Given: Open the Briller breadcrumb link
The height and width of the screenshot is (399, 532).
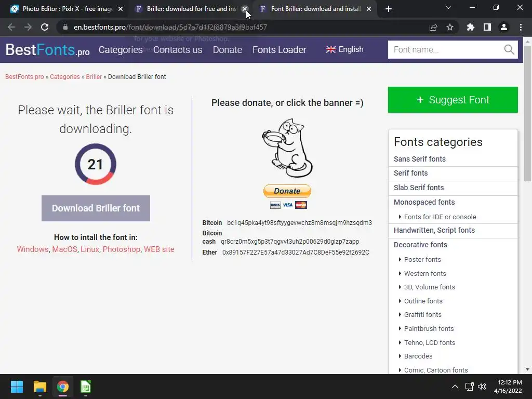Looking at the screenshot, I should pyautogui.click(x=94, y=77).
